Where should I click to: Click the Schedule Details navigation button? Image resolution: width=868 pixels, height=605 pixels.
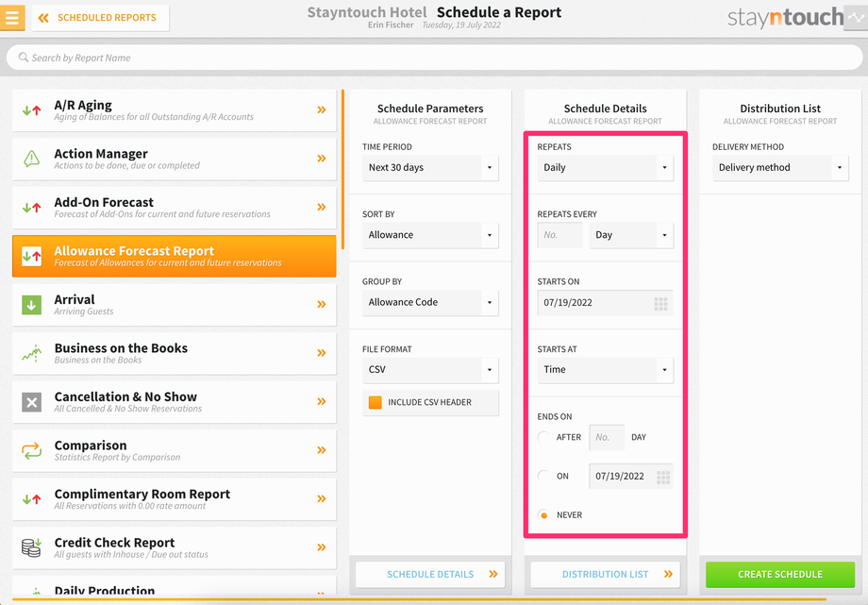point(430,575)
